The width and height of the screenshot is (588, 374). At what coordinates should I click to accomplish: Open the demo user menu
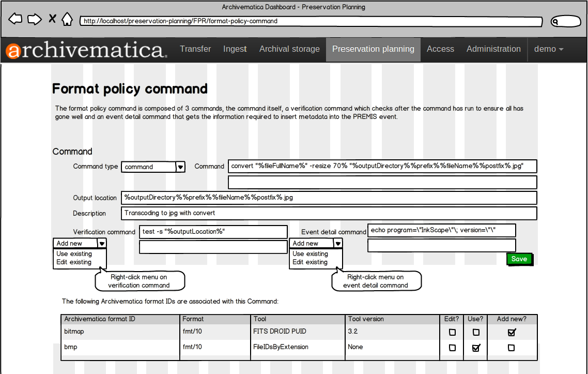(548, 49)
